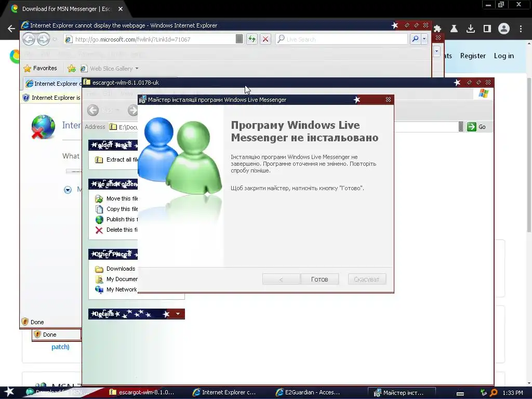This screenshot has width=532, height=399.
Task: Click Download for MSN taskbar item
Action: [x=58, y=393]
